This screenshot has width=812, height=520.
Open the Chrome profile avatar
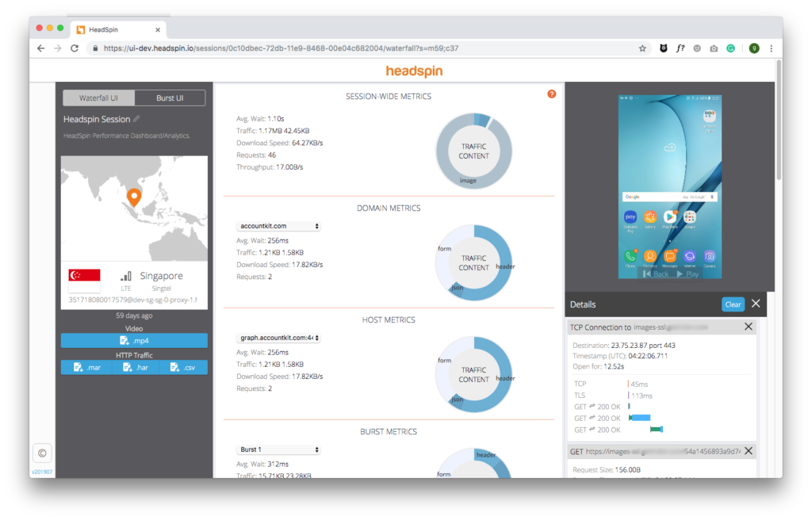point(754,48)
